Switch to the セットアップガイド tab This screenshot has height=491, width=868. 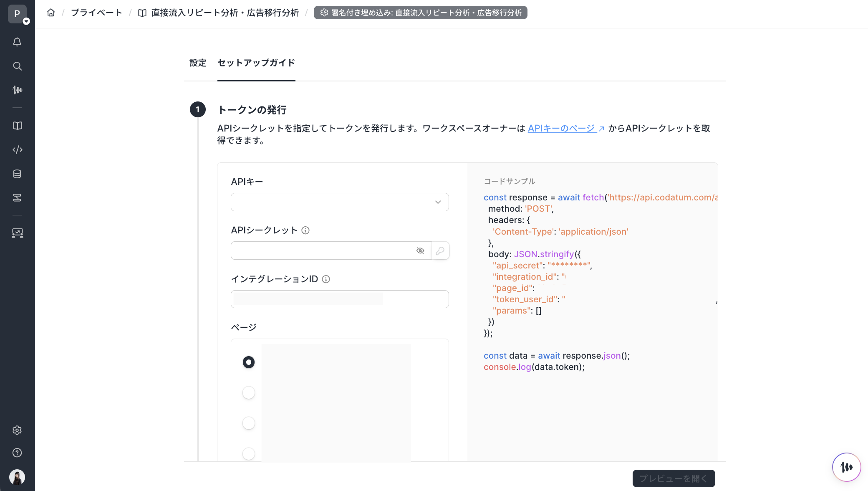(x=256, y=63)
